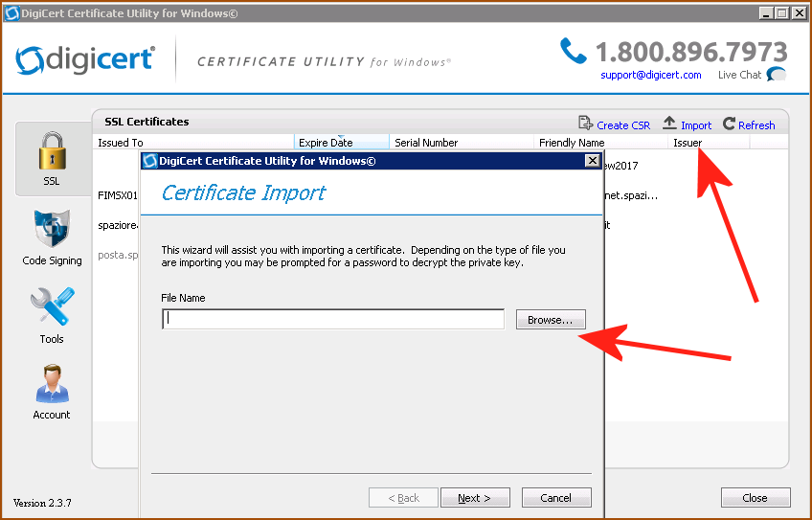Click the friendly name net.spazi...
The image size is (812, 520).
pos(632,195)
